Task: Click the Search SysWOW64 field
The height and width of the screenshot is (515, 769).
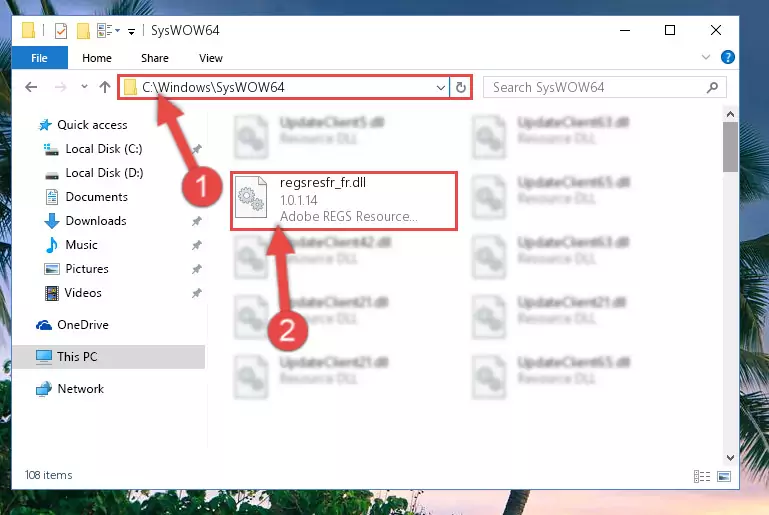Action: click(604, 87)
